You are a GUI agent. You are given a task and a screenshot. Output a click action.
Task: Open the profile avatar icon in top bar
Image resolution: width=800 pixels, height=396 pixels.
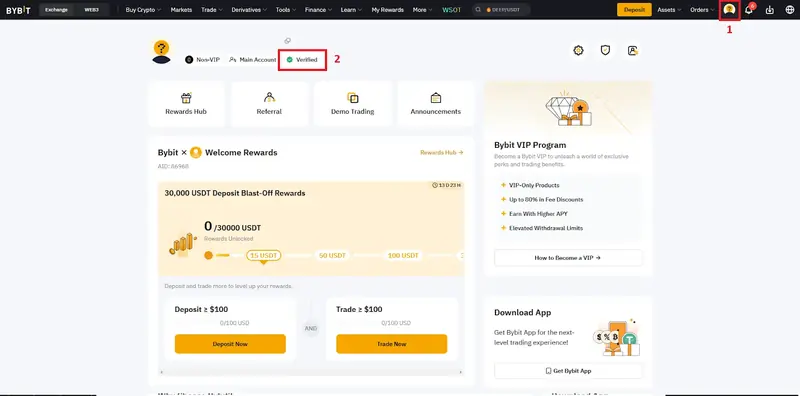tap(729, 10)
